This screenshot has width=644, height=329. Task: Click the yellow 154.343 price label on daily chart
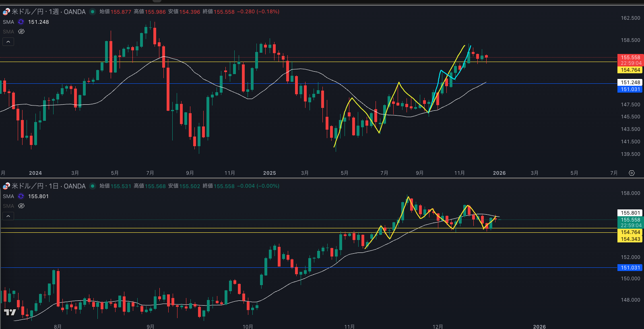pyautogui.click(x=630, y=239)
